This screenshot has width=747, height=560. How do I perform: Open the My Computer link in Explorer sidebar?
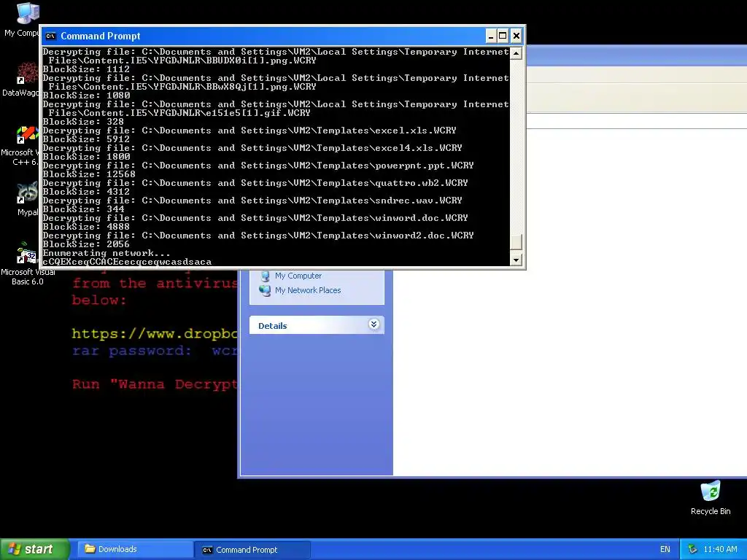tap(298, 276)
